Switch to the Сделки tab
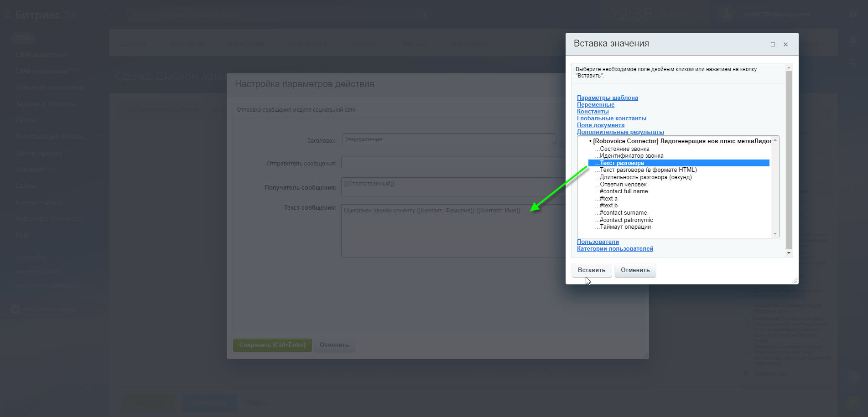 (134, 44)
